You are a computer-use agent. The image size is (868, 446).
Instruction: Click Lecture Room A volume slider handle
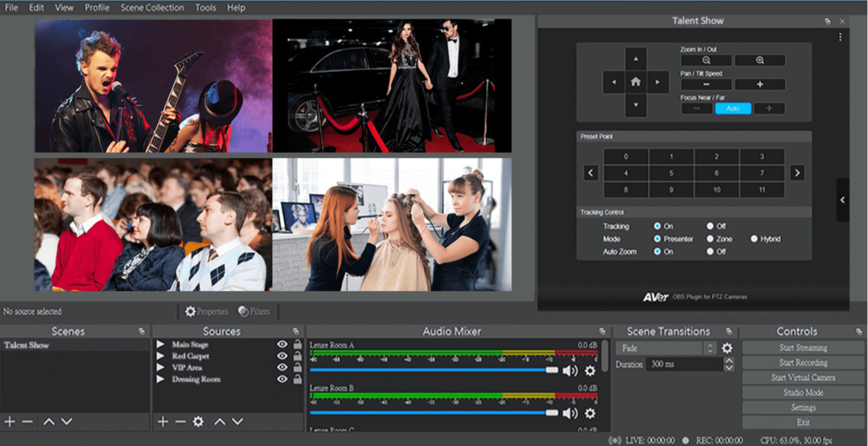pyautogui.click(x=552, y=370)
